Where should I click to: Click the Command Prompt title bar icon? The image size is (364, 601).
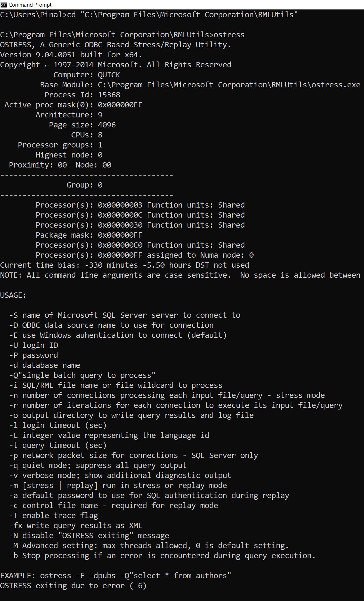pyautogui.click(x=4, y=5)
